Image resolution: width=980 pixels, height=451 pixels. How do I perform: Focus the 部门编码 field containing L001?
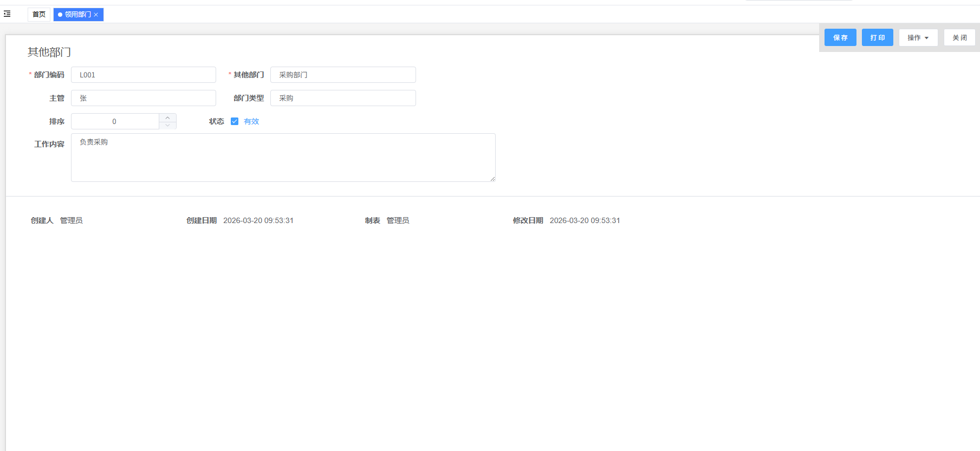point(143,75)
